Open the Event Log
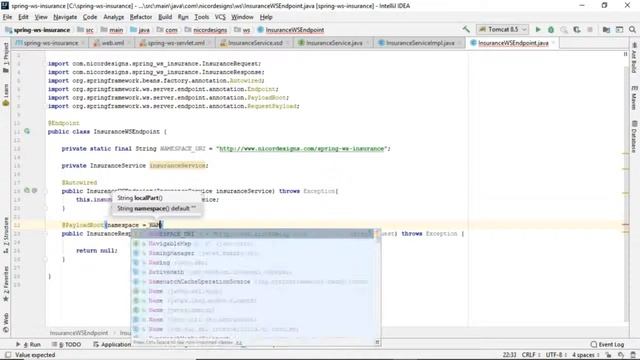Screen dimensions: 640x360 coord(607,344)
